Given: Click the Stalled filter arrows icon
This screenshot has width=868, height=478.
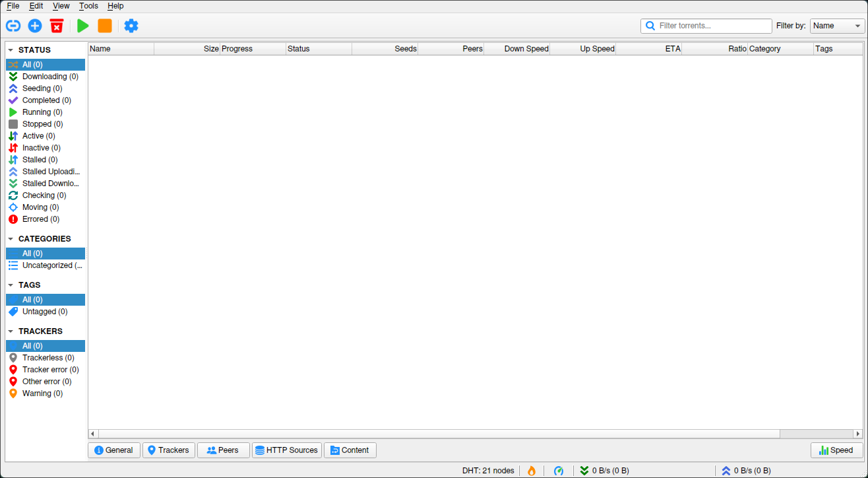Looking at the screenshot, I should coord(13,160).
